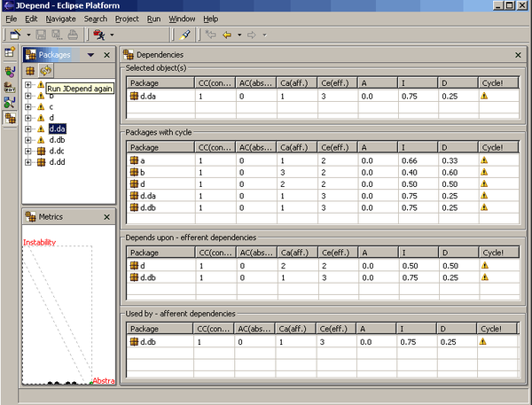This screenshot has width=532, height=405.
Task: Open the New wizard dropdown arrow
Action: [x=28, y=35]
